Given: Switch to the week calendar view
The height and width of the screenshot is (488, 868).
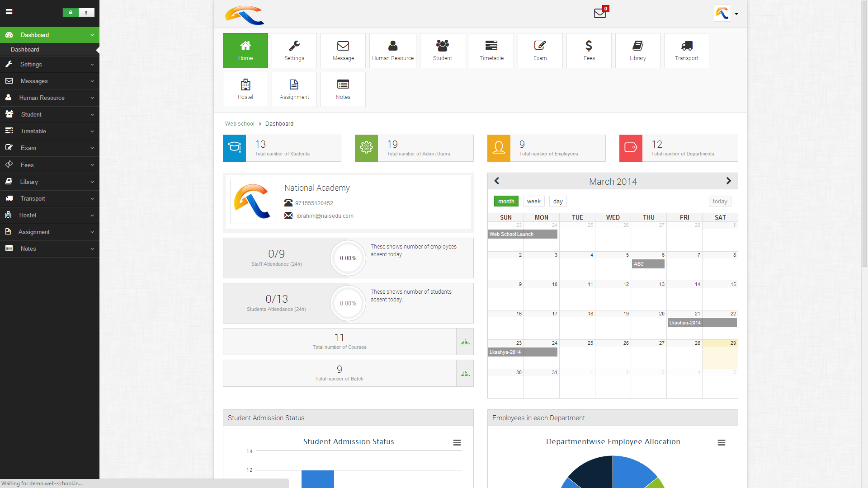Looking at the screenshot, I should (x=533, y=201).
